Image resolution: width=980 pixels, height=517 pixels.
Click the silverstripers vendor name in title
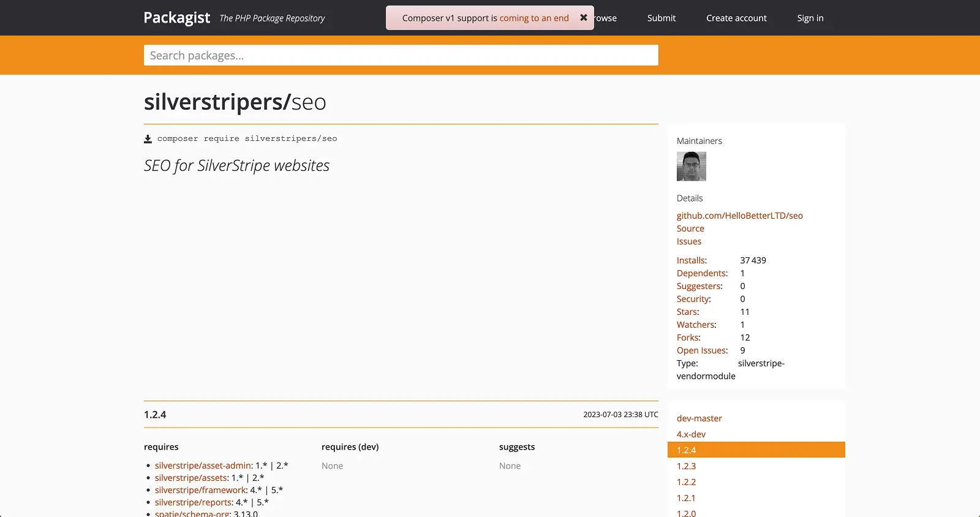coord(214,102)
